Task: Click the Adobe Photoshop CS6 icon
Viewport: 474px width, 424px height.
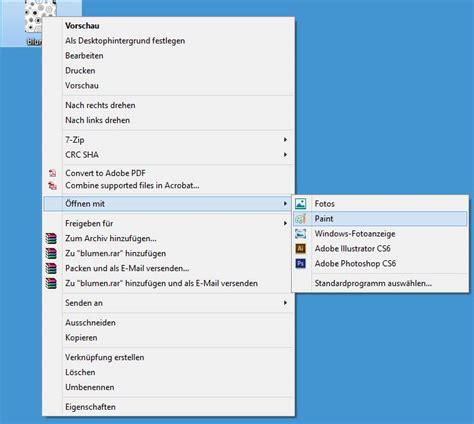Action: [x=300, y=263]
